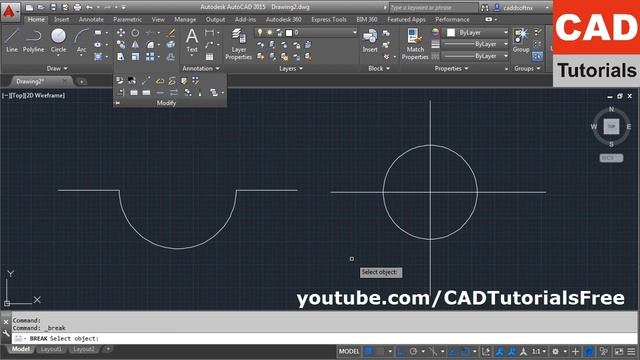
Task: Select the Offset tool icon
Action: coord(171,57)
